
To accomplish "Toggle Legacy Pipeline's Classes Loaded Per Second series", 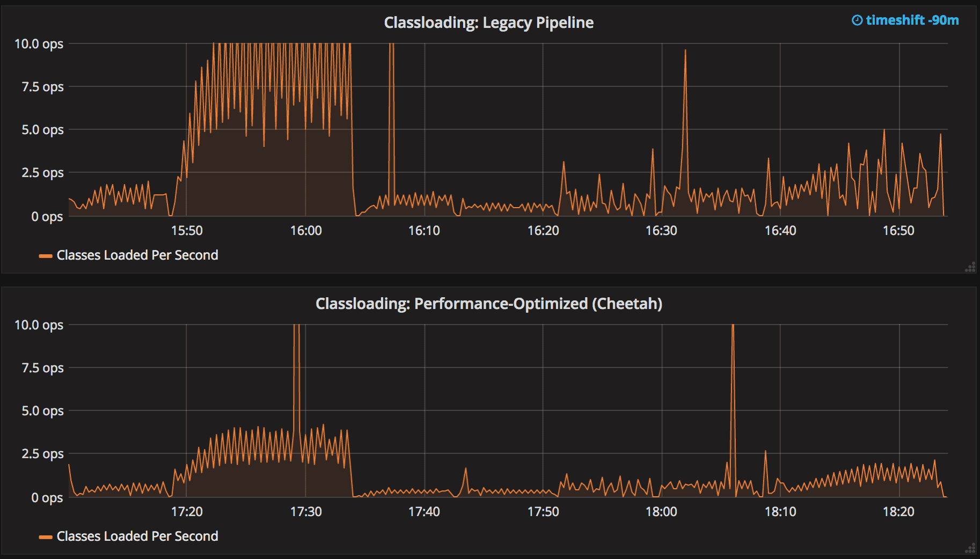I will [137, 255].
